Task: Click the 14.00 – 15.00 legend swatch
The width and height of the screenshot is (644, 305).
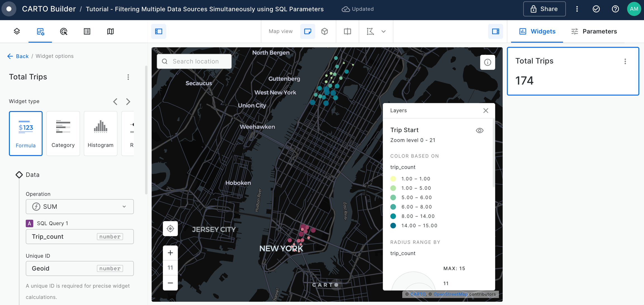Action: (393, 226)
